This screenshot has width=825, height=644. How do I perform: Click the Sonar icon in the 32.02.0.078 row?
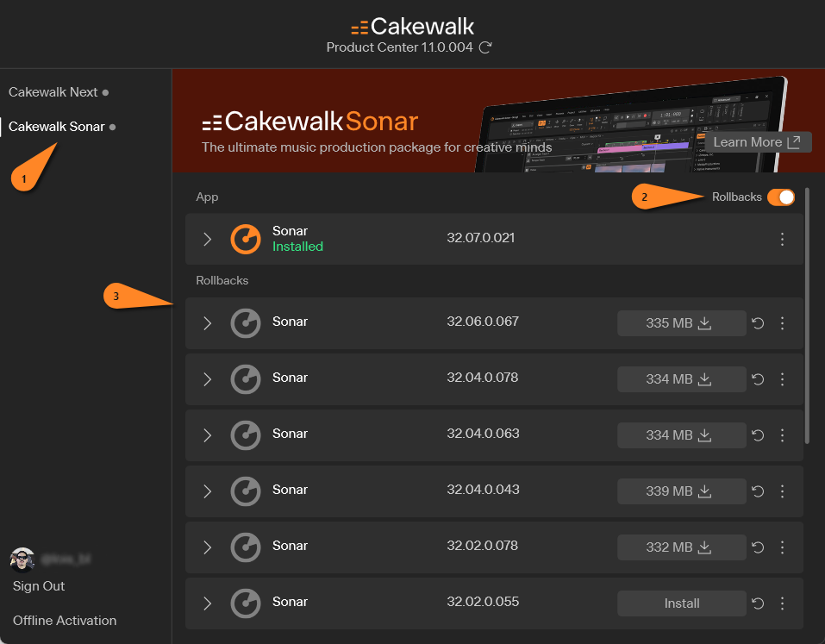pyautogui.click(x=246, y=547)
